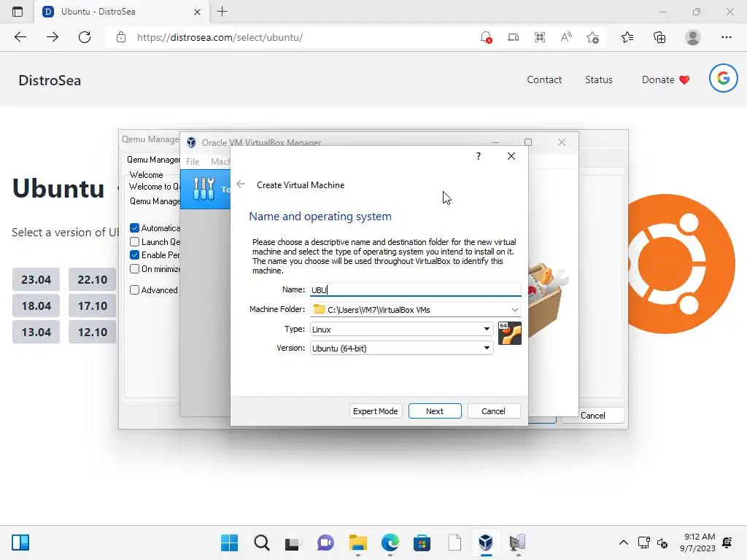747x560 pixels.
Task: Open the Google sign-in icon on DistroSea
Action: 723,78
